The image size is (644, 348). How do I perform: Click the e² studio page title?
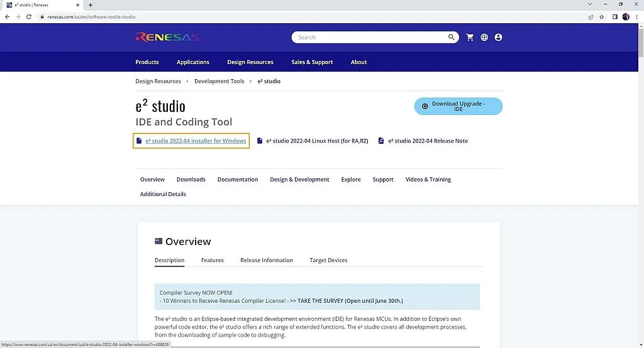click(x=160, y=106)
